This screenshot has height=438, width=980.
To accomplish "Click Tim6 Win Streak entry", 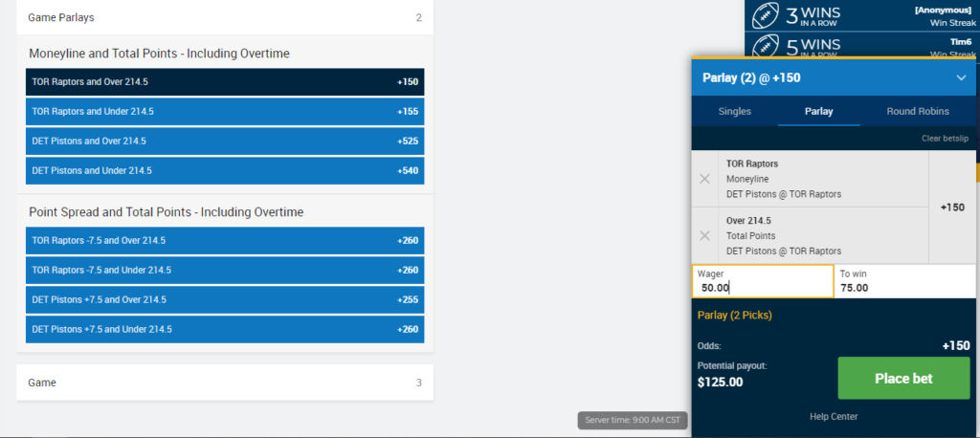I will (x=860, y=47).
